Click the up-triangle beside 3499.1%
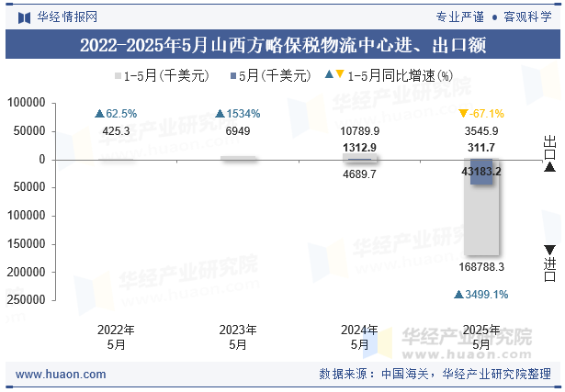This screenshot has height=392, width=565. pyautogui.click(x=458, y=295)
